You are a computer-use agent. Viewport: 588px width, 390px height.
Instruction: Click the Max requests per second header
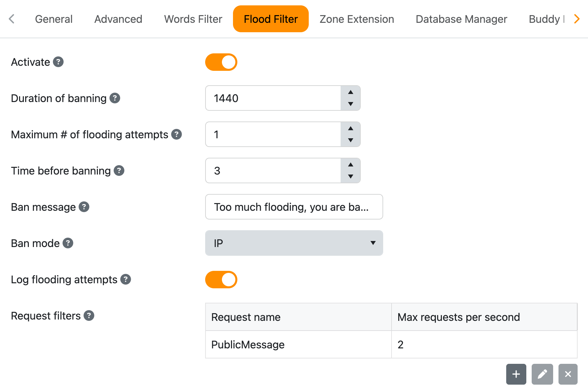484,317
